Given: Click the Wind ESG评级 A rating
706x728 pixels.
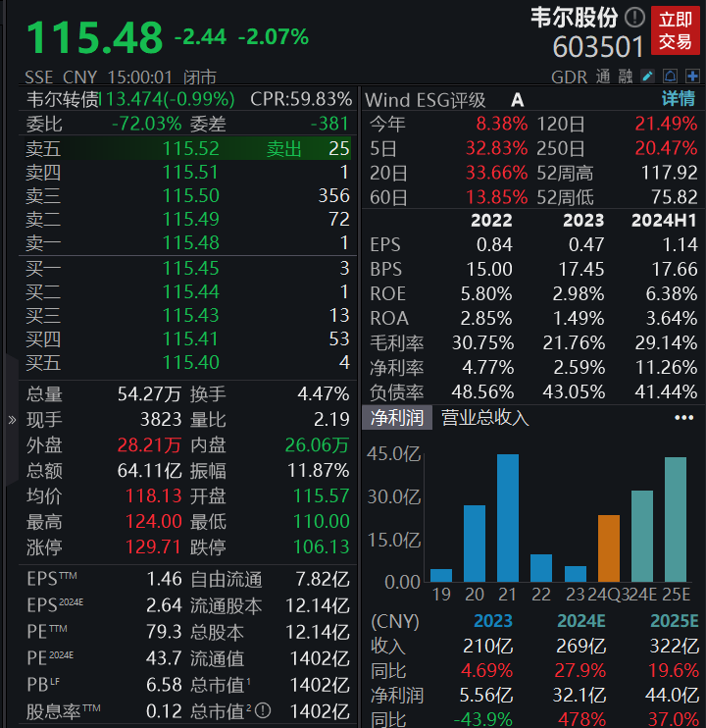Looking at the screenshot, I should [x=517, y=99].
